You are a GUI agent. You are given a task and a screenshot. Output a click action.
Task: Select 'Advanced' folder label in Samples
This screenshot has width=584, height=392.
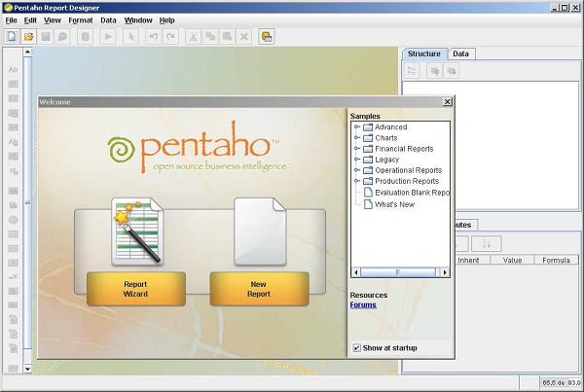[x=390, y=127]
